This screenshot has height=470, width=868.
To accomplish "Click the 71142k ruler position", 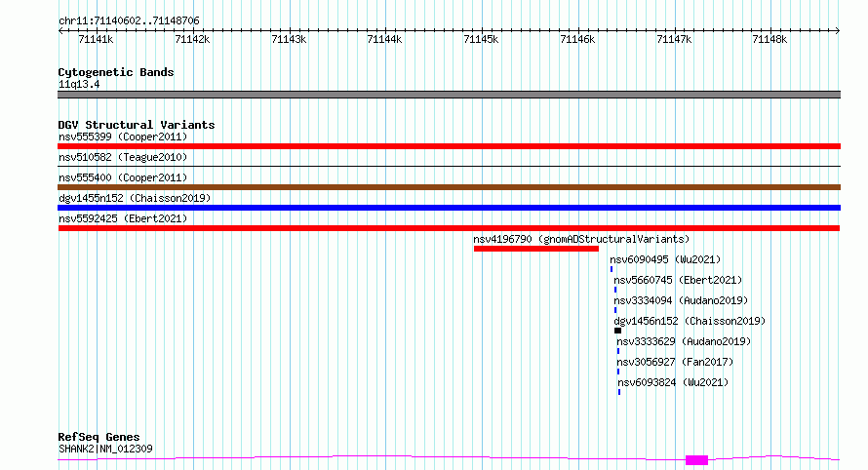I will (192, 39).
